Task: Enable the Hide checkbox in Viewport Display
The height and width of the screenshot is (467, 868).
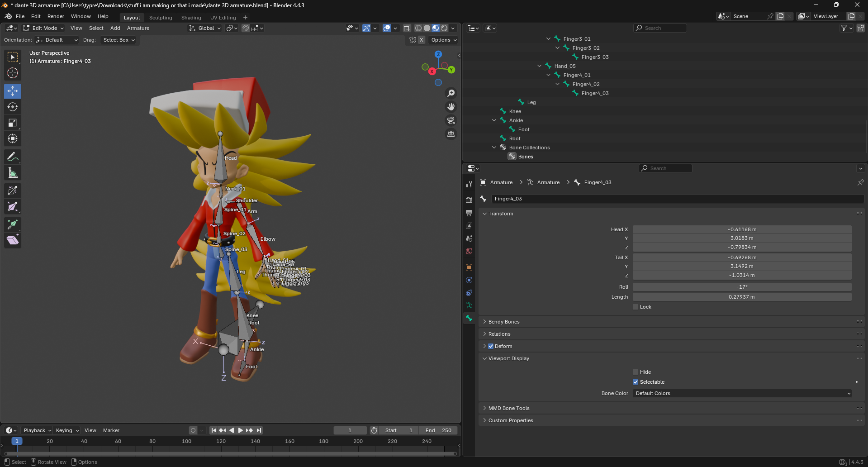Action: 636,372
